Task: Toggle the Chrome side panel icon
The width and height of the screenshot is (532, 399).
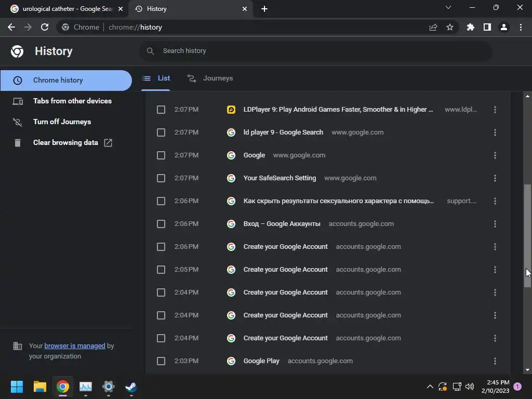Action: 487,27
